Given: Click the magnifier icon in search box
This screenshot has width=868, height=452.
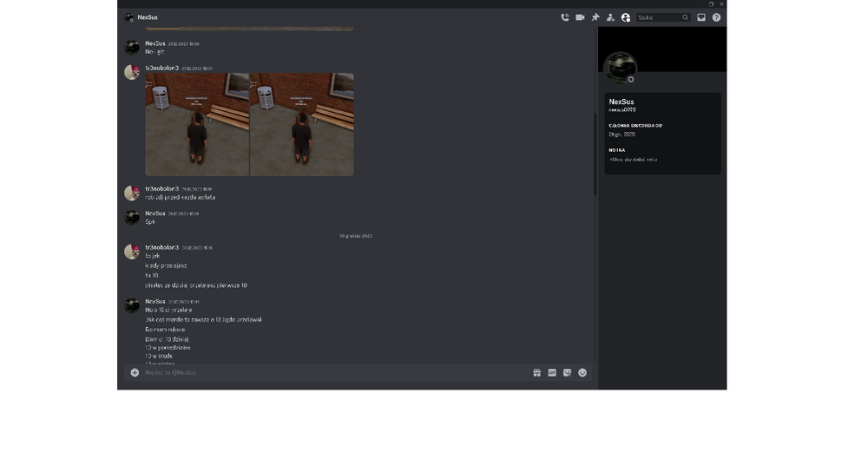Looking at the screenshot, I should [686, 17].
